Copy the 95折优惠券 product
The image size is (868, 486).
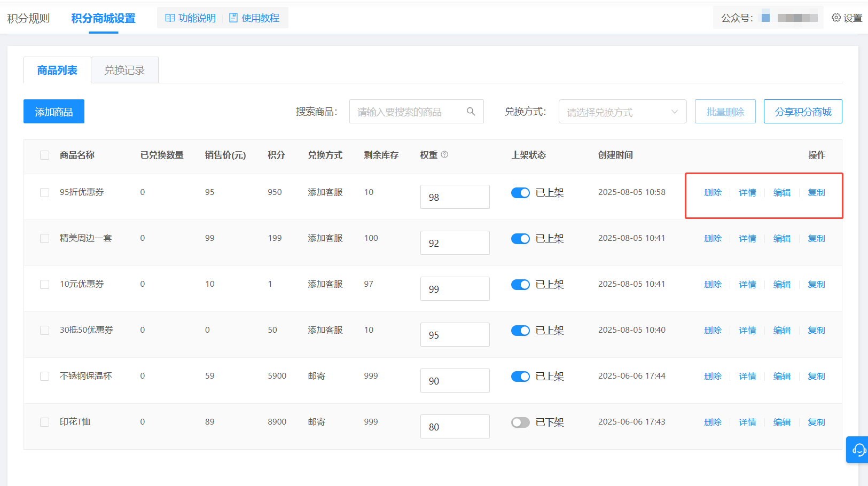(816, 193)
